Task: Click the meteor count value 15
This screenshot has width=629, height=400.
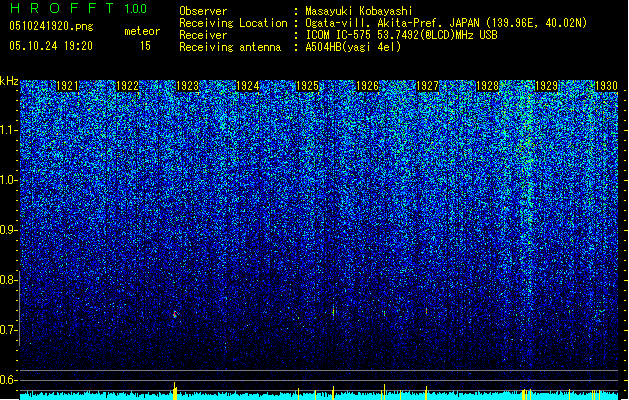Action: point(145,46)
